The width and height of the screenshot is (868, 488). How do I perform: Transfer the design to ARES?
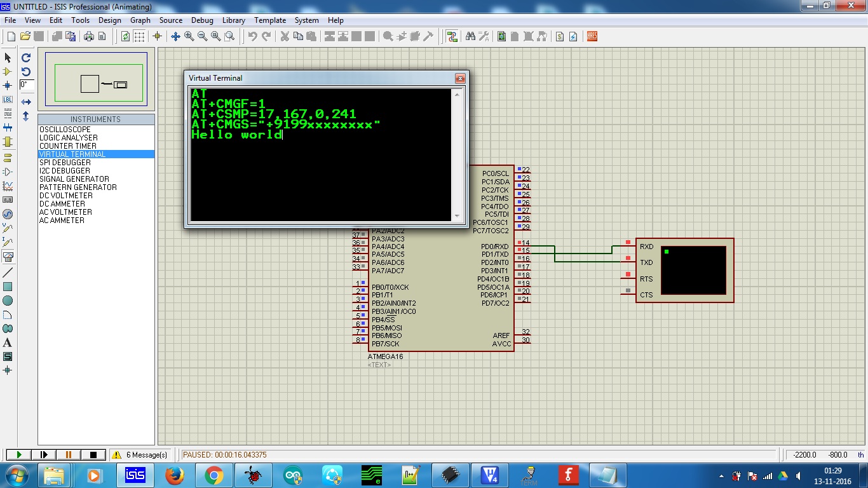590,36
